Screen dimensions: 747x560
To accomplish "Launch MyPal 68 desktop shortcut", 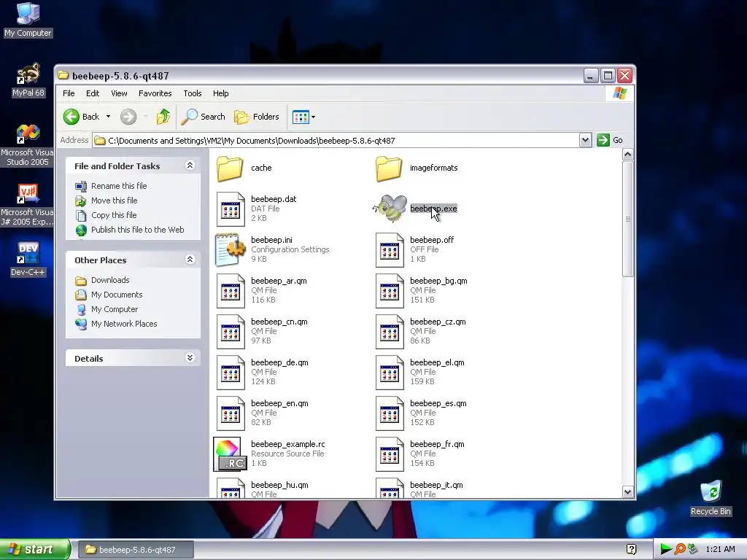I will pyautogui.click(x=28, y=80).
